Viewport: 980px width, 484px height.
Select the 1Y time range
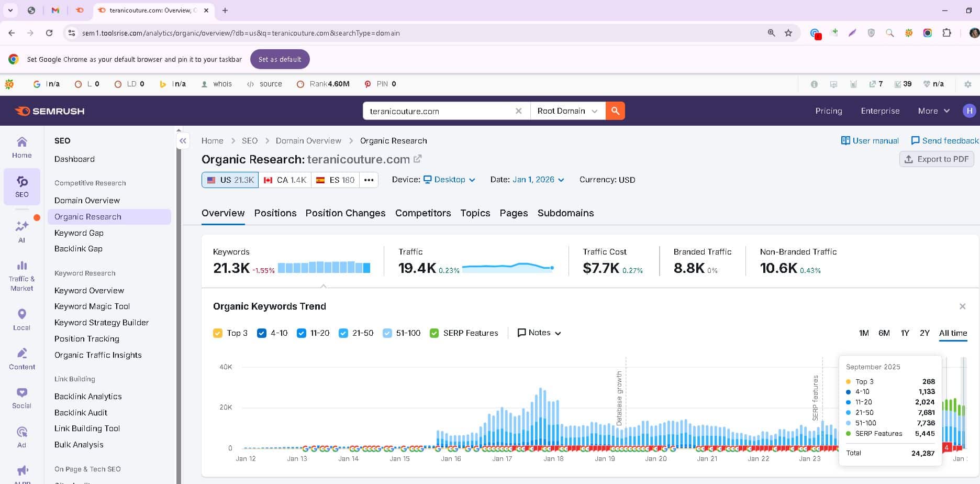(x=905, y=333)
